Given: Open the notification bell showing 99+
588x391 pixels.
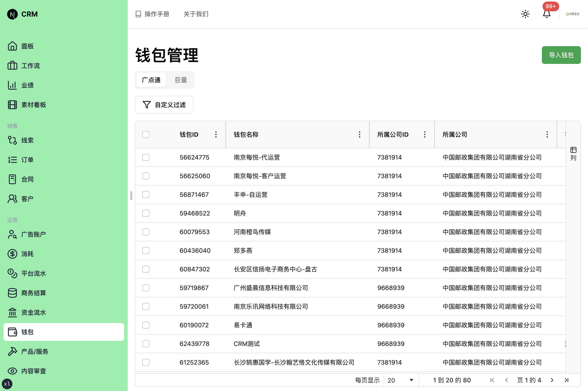Looking at the screenshot, I should tap(547, 14).
